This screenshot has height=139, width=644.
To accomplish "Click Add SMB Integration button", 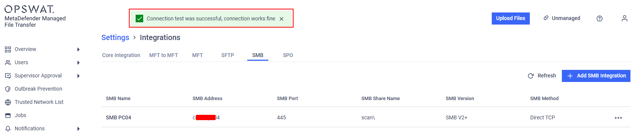I will click(596, 76).
